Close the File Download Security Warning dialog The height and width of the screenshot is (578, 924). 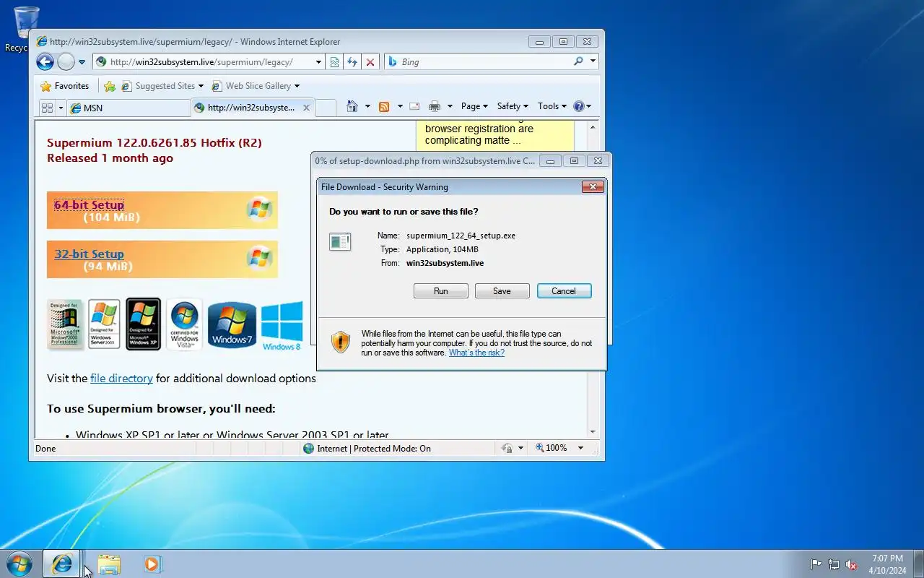[593, 187]
